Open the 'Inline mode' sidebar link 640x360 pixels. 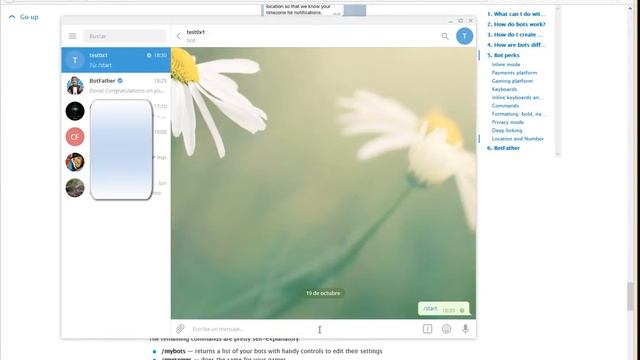coord(506,64)
